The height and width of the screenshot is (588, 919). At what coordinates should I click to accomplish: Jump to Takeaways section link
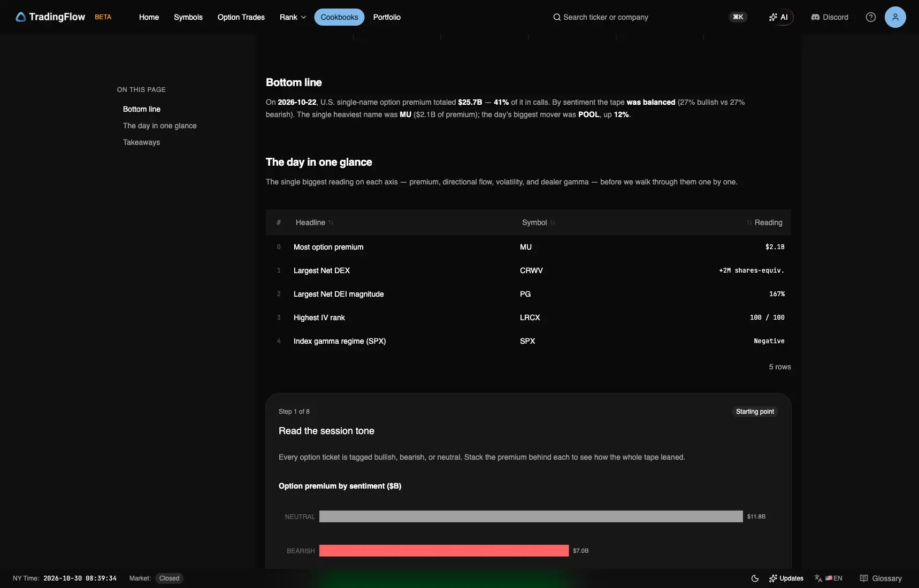point(141,142)
